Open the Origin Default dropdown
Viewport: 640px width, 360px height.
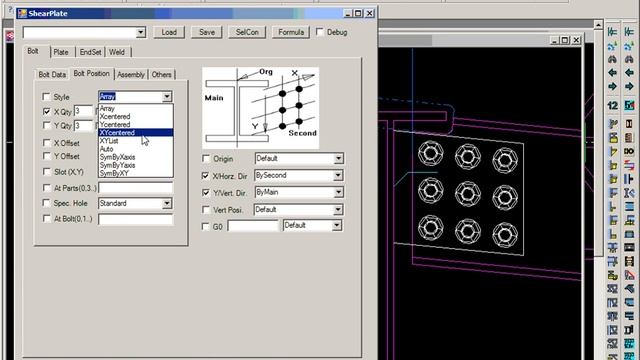tap(338, 158)
